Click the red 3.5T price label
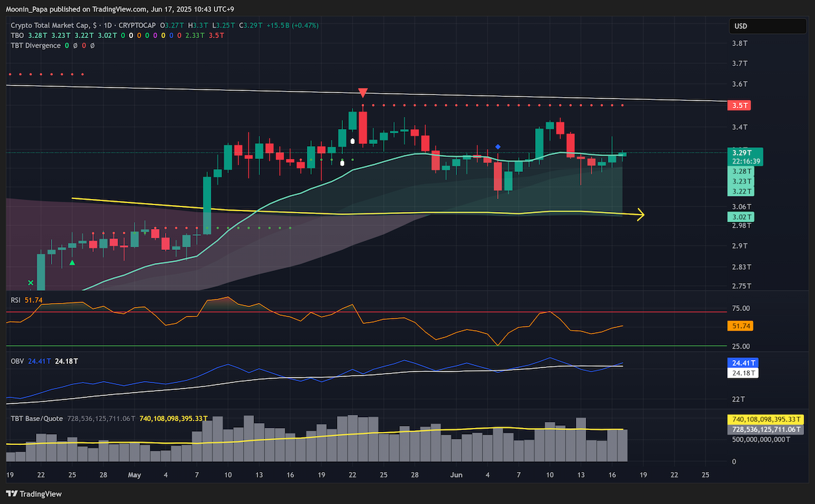 [x=738, y=105]
